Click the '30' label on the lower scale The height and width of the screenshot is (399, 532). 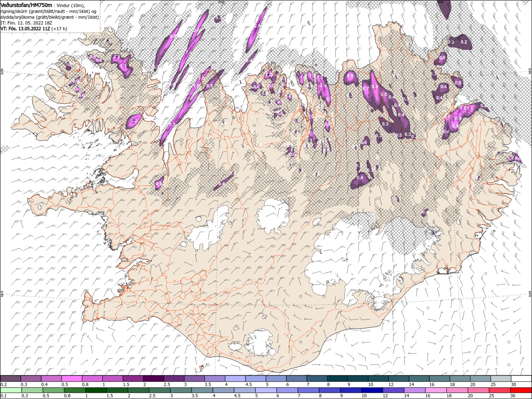coord(514,396)
